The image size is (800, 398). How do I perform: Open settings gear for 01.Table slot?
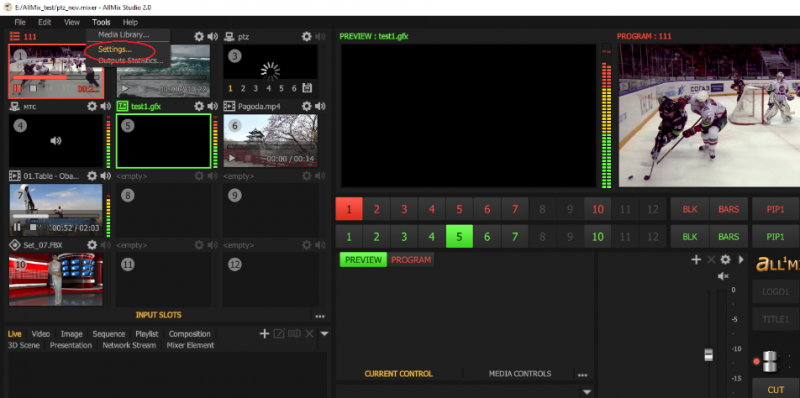pos(92,176)
